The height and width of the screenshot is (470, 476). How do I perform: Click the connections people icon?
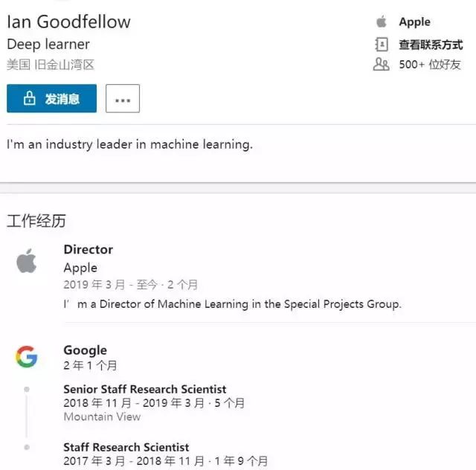click(x=382, y=65)
